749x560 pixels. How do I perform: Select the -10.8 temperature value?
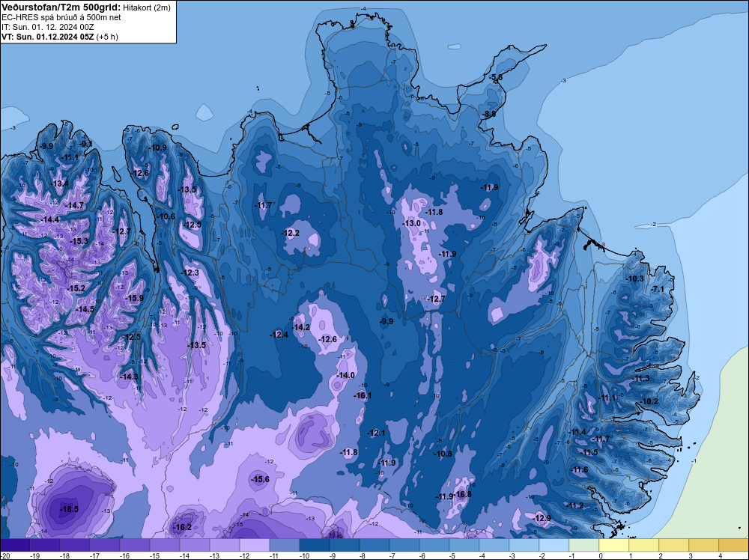[x=443, y=454]
